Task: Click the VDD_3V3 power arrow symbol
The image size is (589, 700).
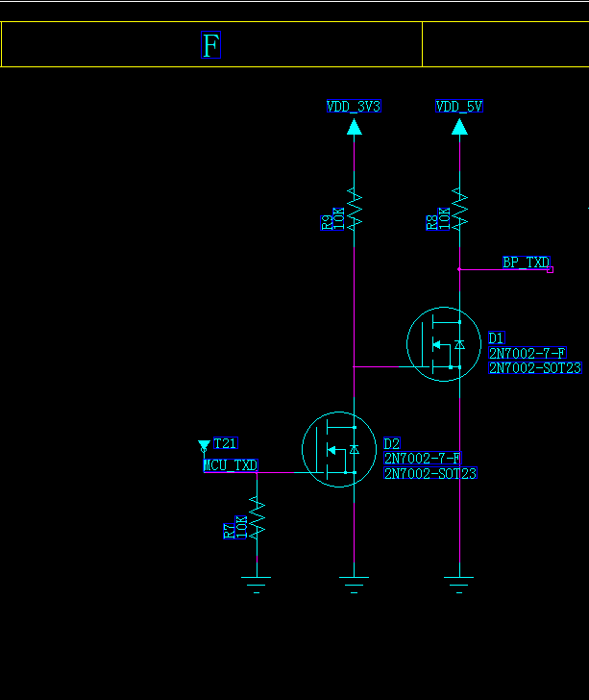Action: (x=355, y=127)
